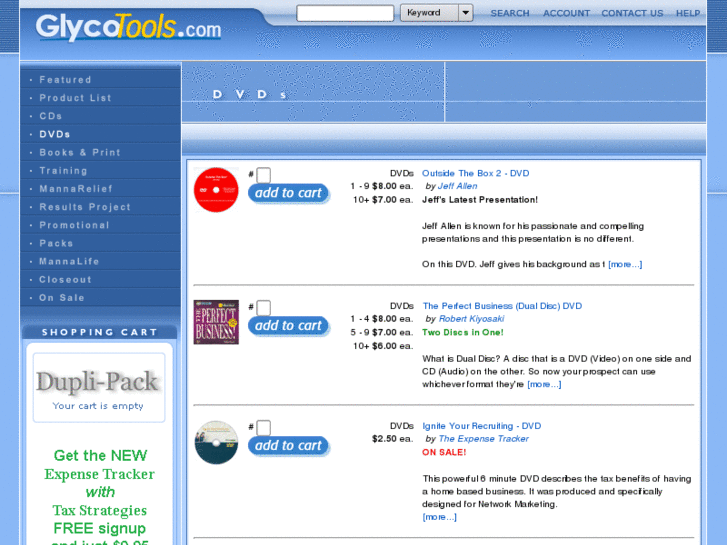This screenshot has width=727, height=545.
Task: View author Robert Kiyosaki link
Action: [x=471, y=319]
